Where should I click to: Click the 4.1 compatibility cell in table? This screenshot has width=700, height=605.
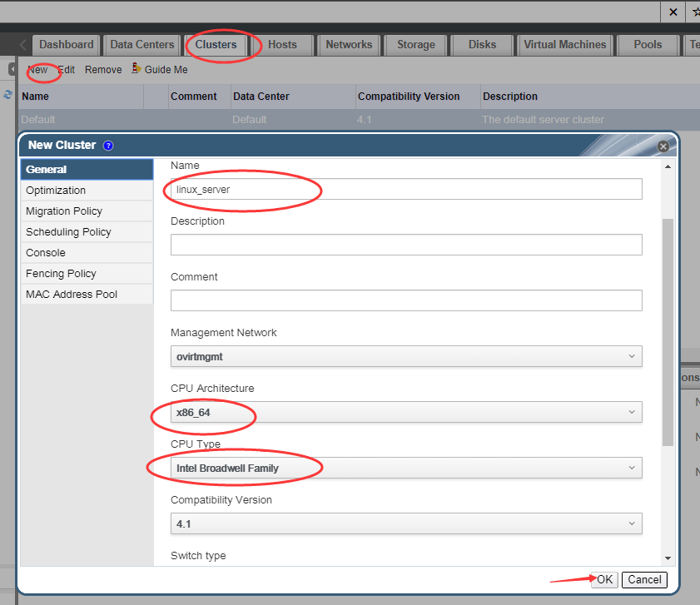click(364, 120)
